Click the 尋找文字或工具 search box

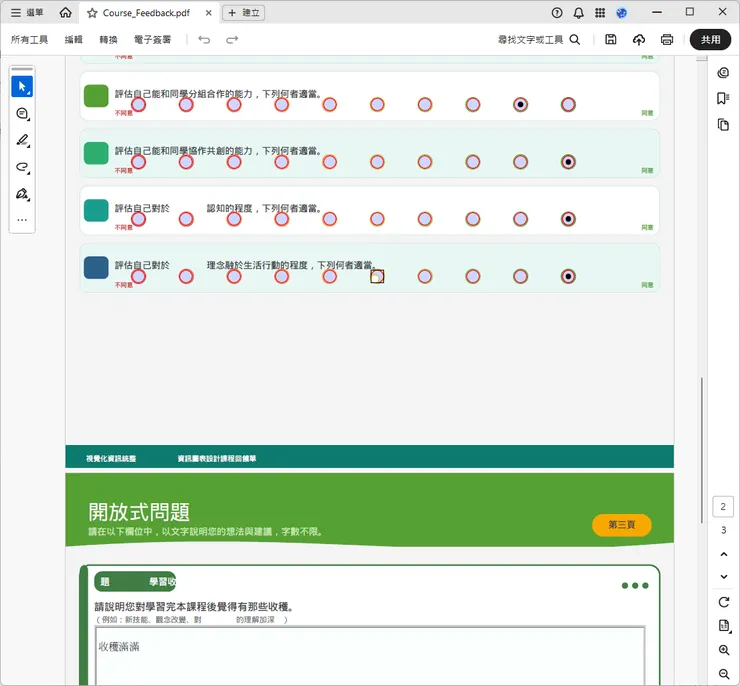[x=539, y=40]
